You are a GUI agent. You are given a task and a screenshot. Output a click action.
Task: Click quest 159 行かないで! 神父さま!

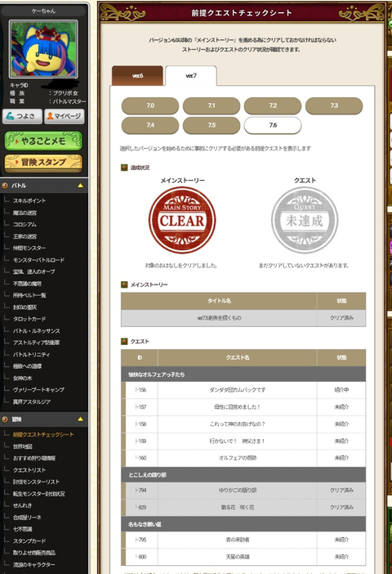[x=238, y=441]
